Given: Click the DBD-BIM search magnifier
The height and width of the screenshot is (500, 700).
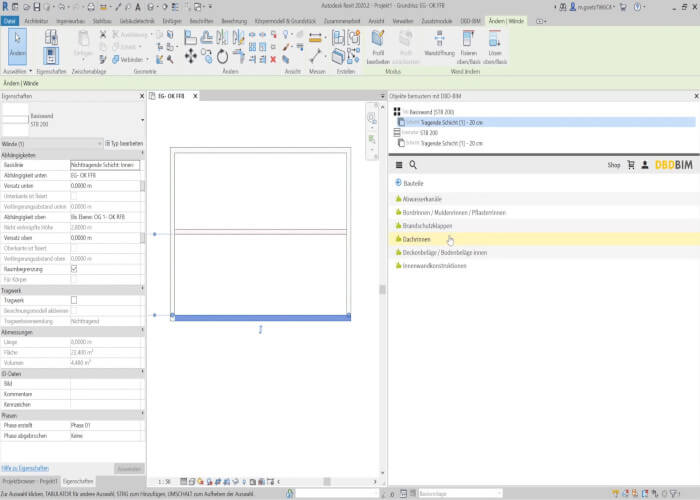Looking at the screenshot, I should pyautogui.click(x=413, y=165).
